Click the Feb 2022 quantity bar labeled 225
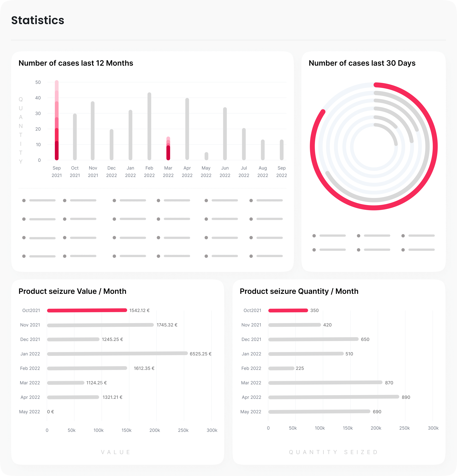Image resolution: width=457 pixels, height=476 pixels. coord(281,368)
